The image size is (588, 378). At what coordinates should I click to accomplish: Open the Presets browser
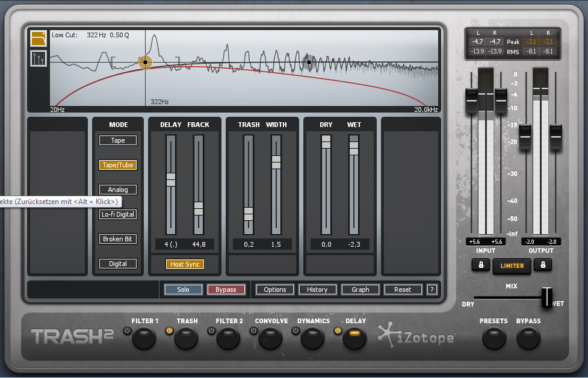click(x=494, y=339)
